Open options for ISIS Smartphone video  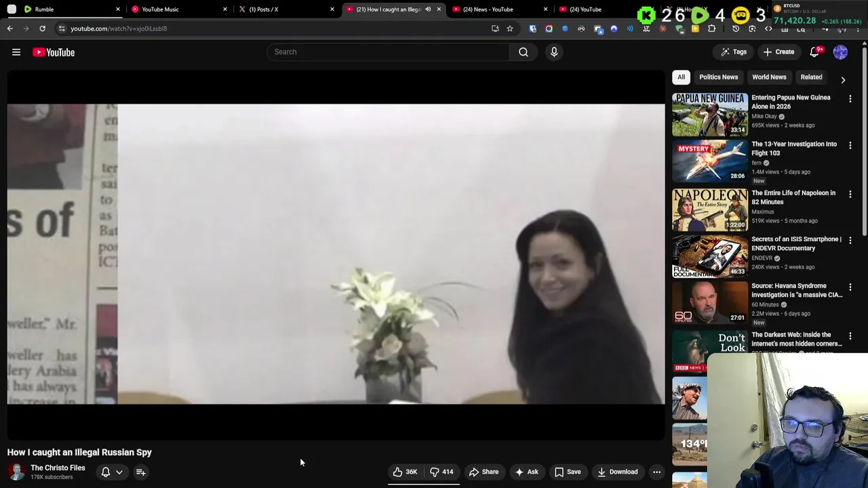(x=850, y=241)
